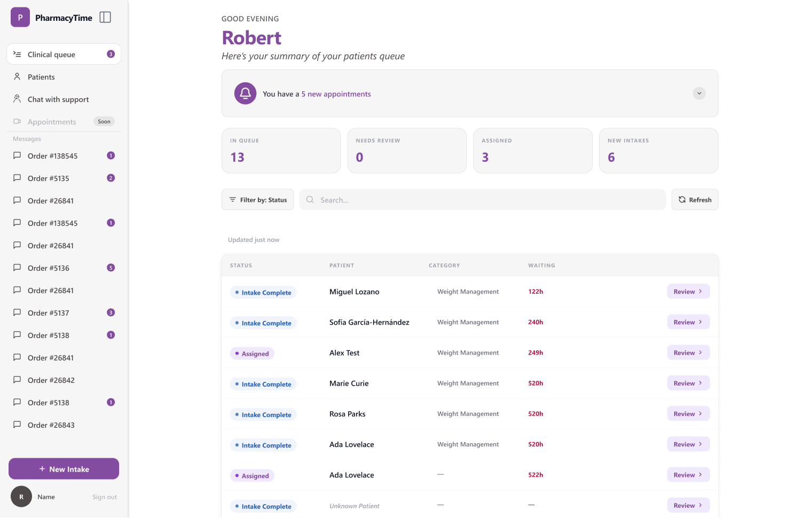Click the chat icon for Order #26842

[x=17, y=380]
